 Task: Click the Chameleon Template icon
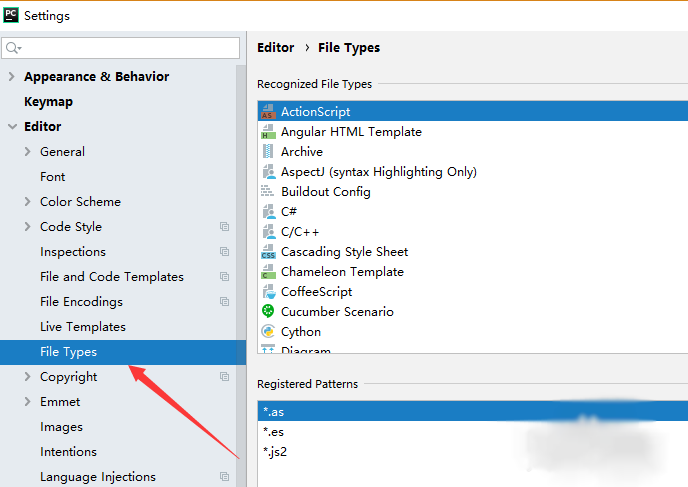pyautogui.click(x=268, y=272)
